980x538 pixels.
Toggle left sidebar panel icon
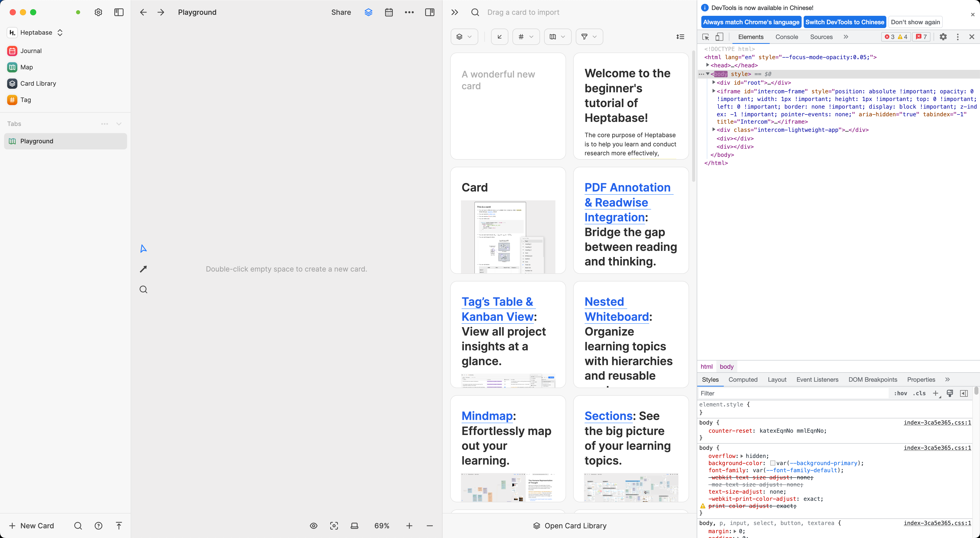pyautogui.click(x=119, y=12)
